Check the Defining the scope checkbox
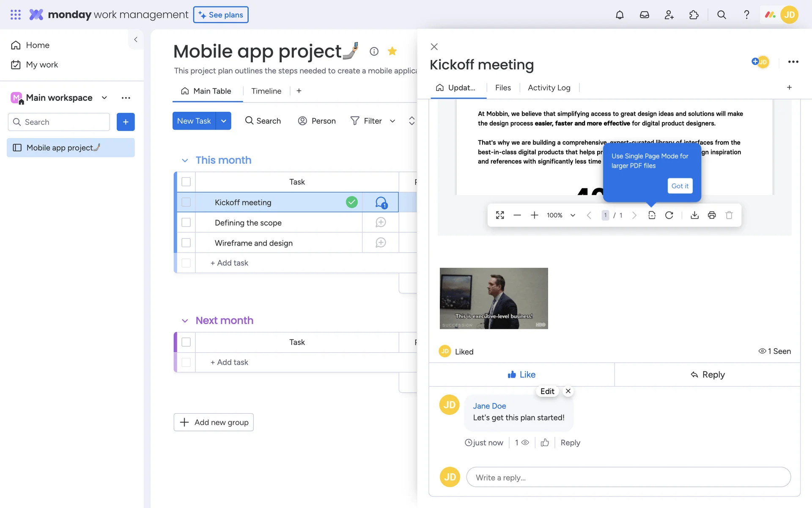Viewport: 812px width, 508px height. pos(186,223)
